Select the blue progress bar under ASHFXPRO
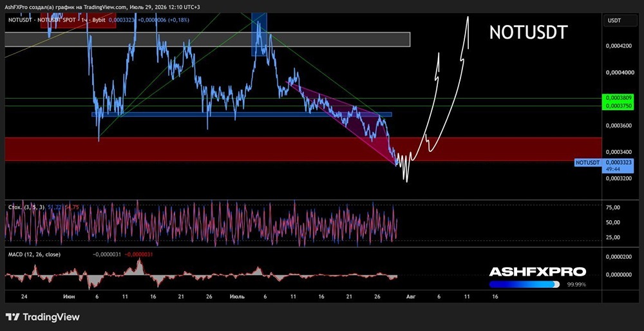The width and height of the screenshot is (644, 331). pyautogui.click(x=524, y=284)
